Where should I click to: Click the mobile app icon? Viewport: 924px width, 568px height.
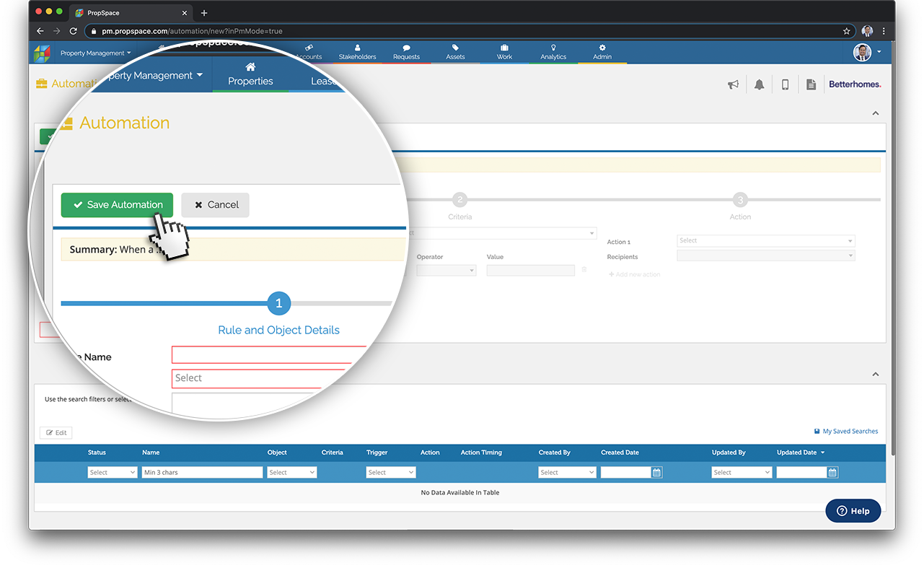(x=785, y=84)
